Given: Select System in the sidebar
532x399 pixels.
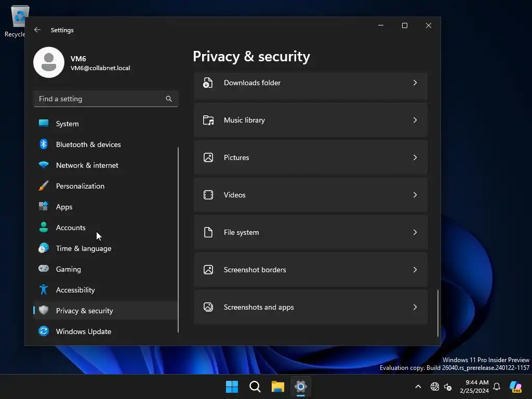Looking at the screenshot, I should [105, 124].
